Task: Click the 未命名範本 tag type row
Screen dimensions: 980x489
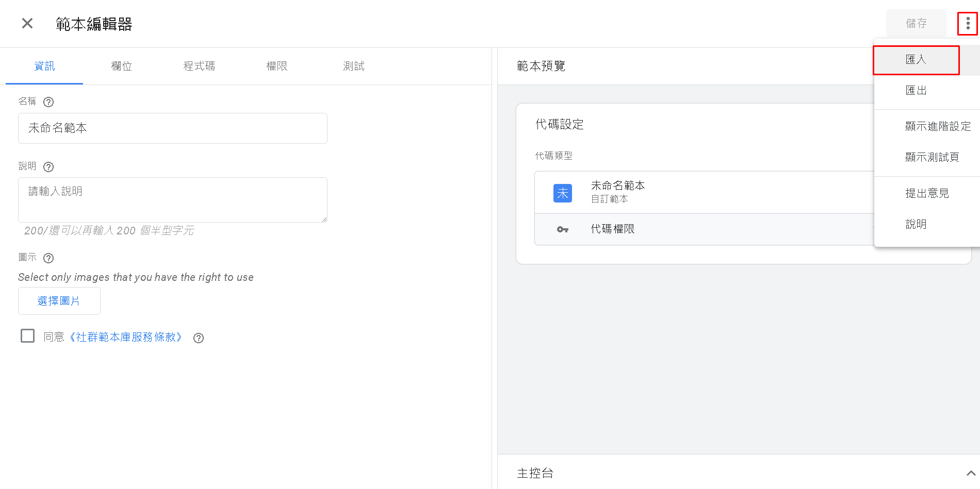Action: point(705,192)
